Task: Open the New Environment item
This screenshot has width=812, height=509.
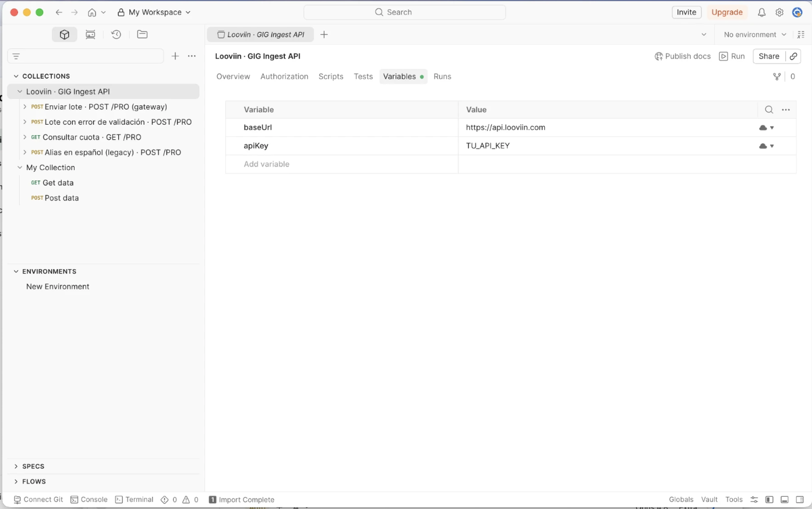Action: coord(58,287)
